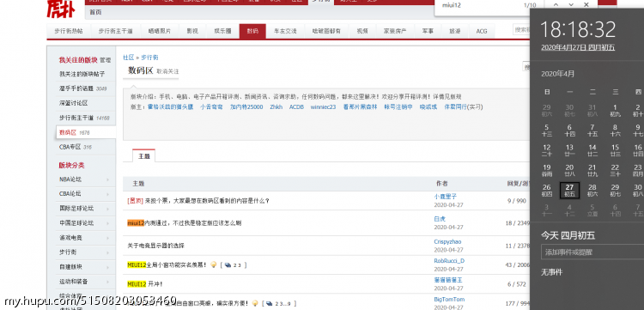Image resolution: width=644 pixels, height=310 pixels.
Task: Expand the 运动和装备 category chevron
Action: click(x=107, y=282)
